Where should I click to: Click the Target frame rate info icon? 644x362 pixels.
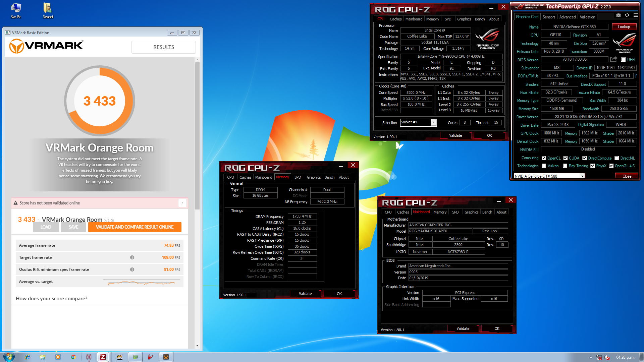[132, 257]
